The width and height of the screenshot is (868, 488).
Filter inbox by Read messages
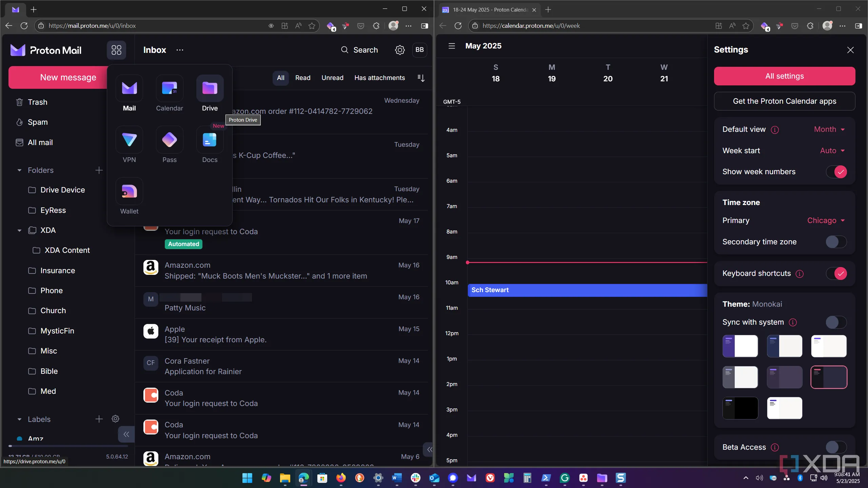[x=303, y=78]
